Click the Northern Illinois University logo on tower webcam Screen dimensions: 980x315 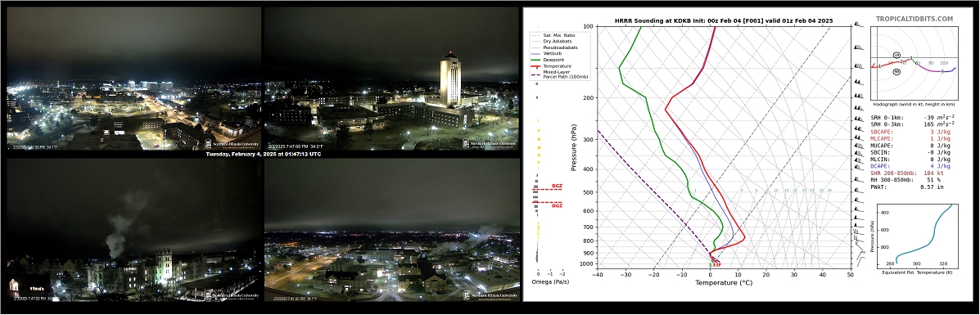pos(490,144)
